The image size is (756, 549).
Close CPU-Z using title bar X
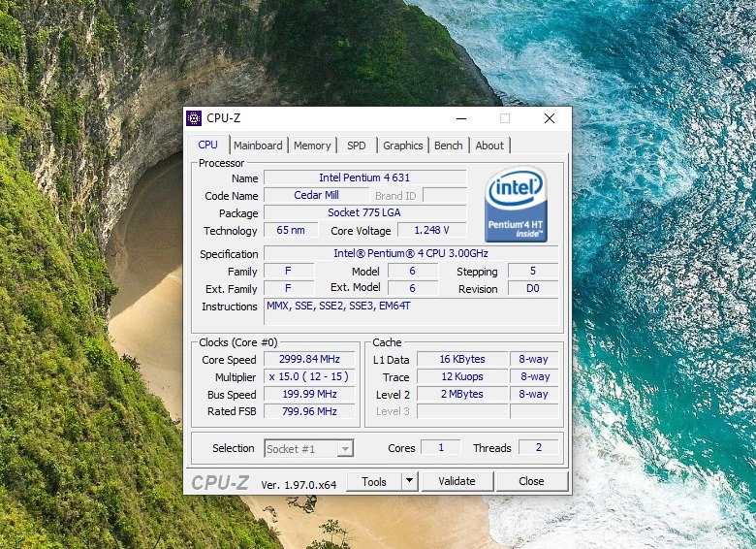550,118
